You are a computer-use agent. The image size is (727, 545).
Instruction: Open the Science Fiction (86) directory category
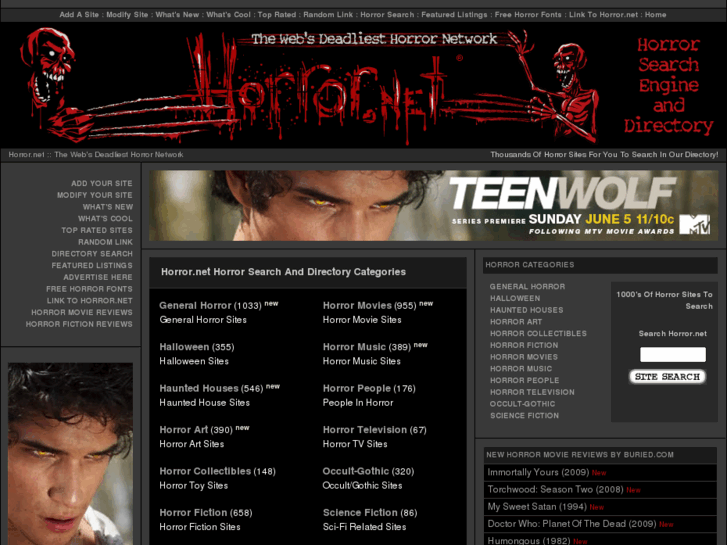point(360,513)
